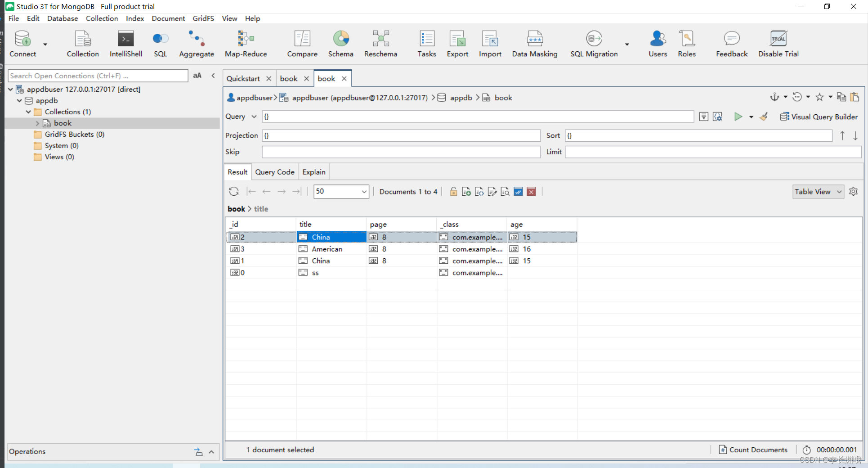Switch to the Explain tab

click(314, 172)
